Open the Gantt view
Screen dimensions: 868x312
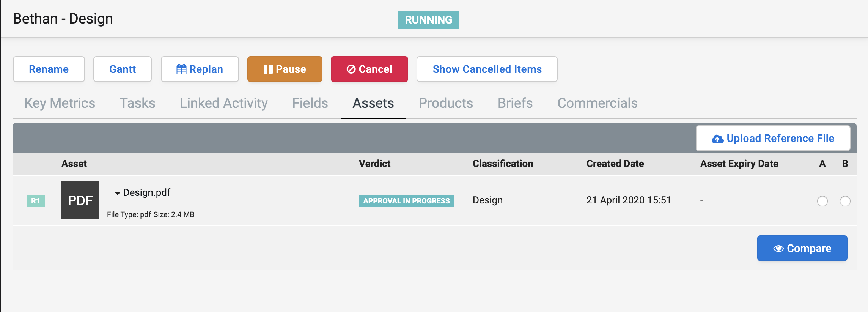coord(122,69)
